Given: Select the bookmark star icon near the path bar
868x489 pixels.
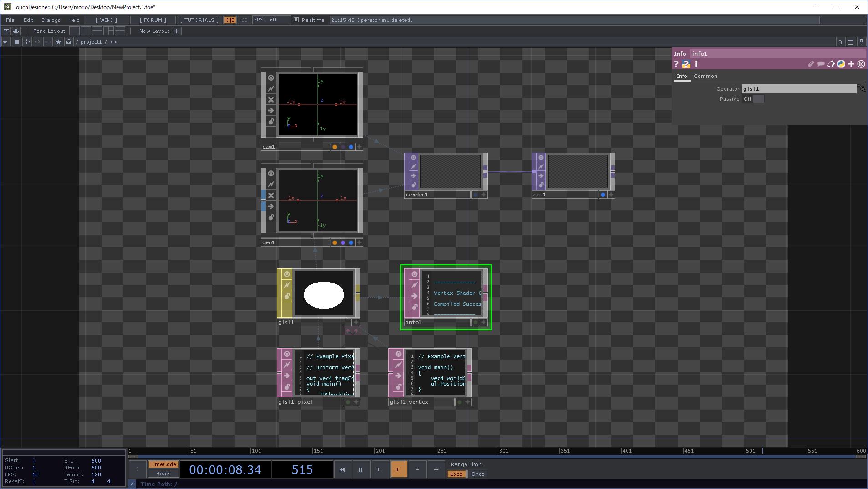Looking at the screenshot, I should click(x=58, y=41).
